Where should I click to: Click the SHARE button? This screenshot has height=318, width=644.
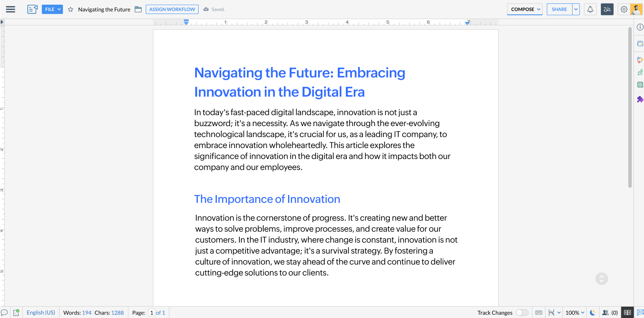[559, 9]
